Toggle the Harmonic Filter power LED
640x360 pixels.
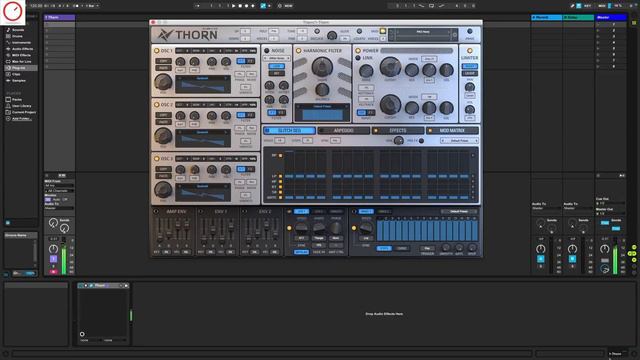tap(298, 51)
